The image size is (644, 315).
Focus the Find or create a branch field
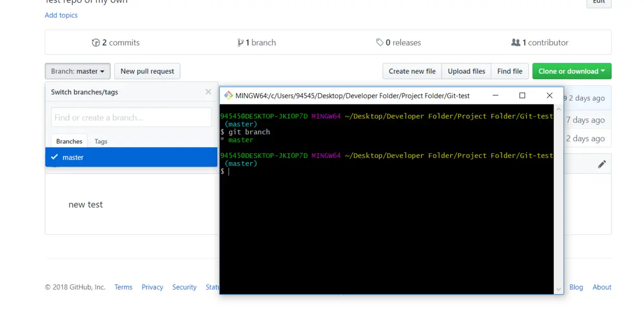coord(131,117)
